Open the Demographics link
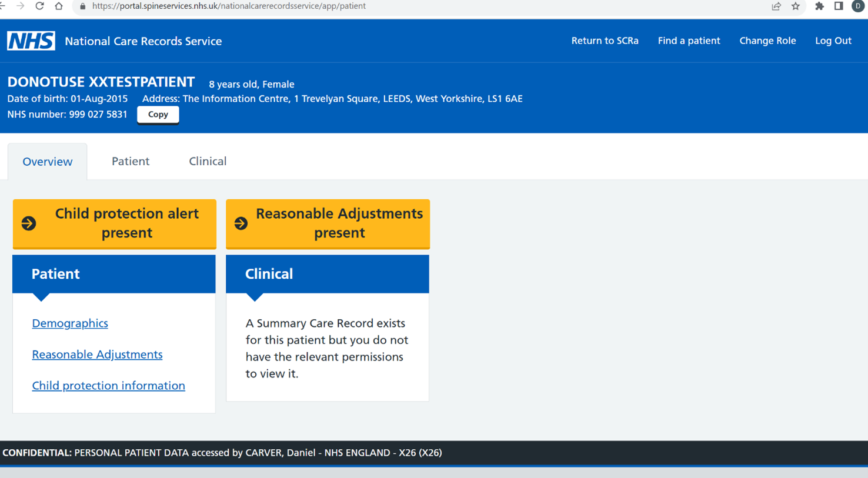Screen dimensions: 868x478 [x=70, y=323]
